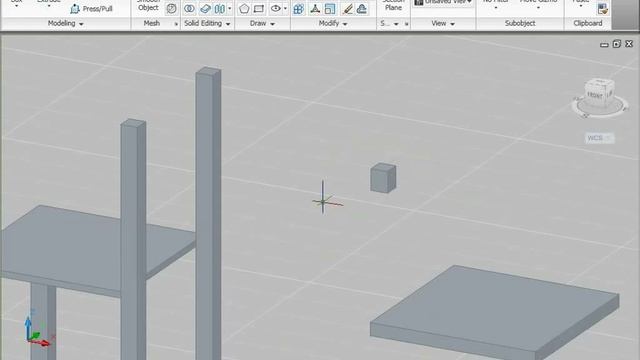Select the Press/Pull tool
Screen dimensions: 640x360
click(91, 9)
